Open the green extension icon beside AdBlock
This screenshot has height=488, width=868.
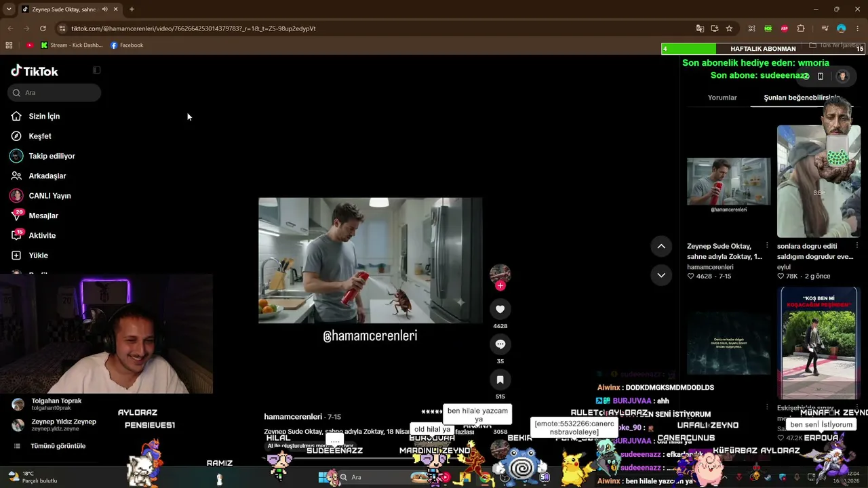click(768, 28)
